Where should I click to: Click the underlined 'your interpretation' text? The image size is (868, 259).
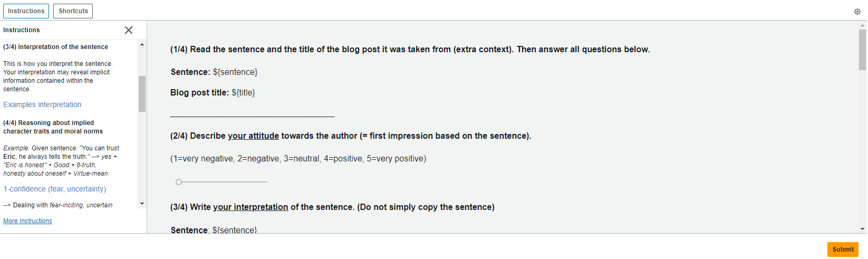click(250, 207)
